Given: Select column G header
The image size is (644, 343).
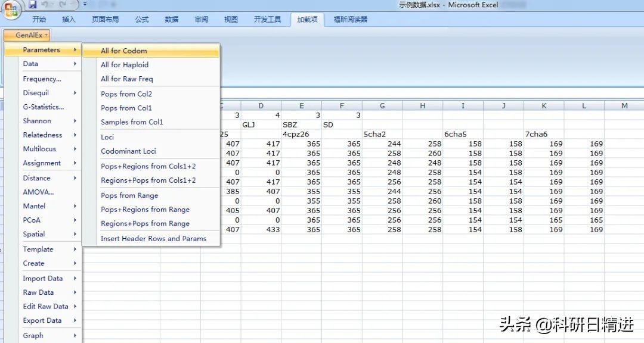Looking at the screenshot, I should (382, 105).
